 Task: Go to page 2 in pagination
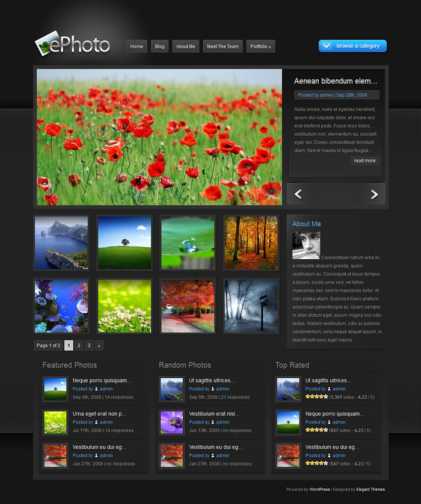pyautogui.click(x=79, y=346)
